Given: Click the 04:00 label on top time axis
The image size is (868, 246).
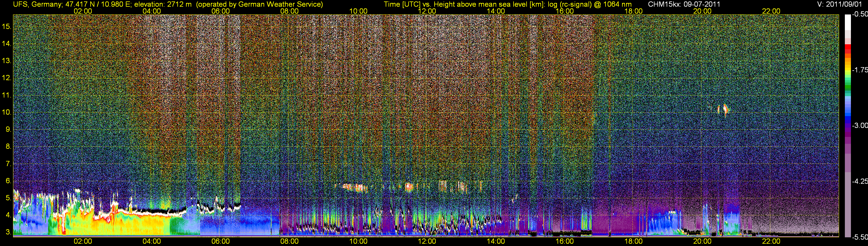Looking at the screenshot, I should [x=152, y=11].
